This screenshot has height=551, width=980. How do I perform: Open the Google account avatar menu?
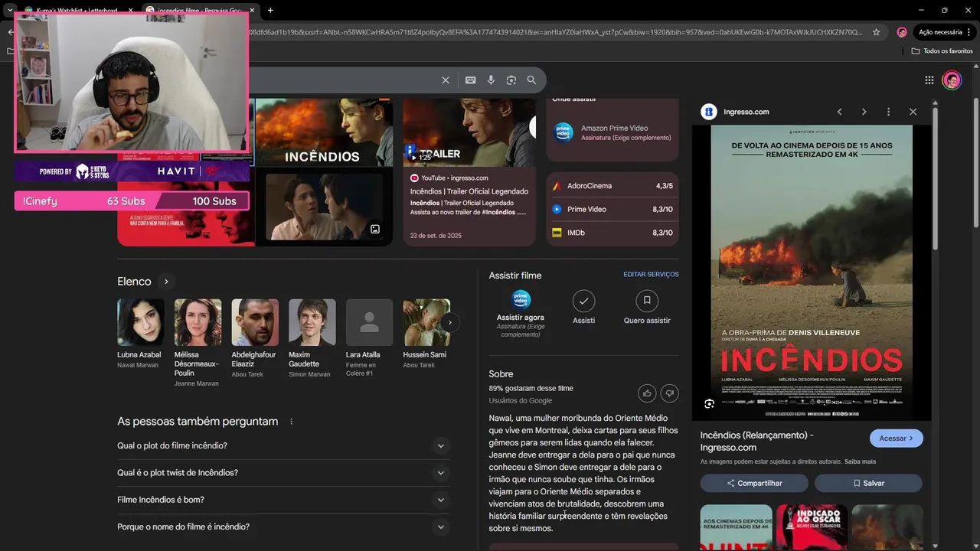pos(952,80)
